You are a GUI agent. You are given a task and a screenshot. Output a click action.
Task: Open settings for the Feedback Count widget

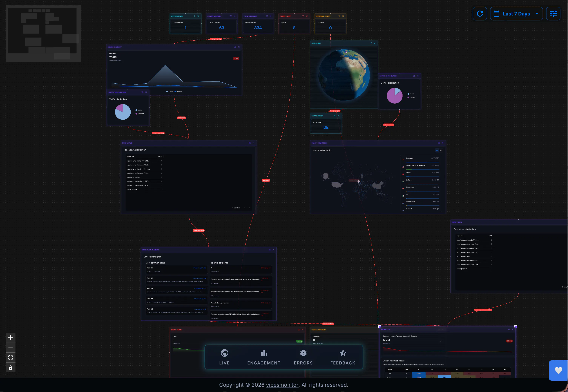point(339,16)
